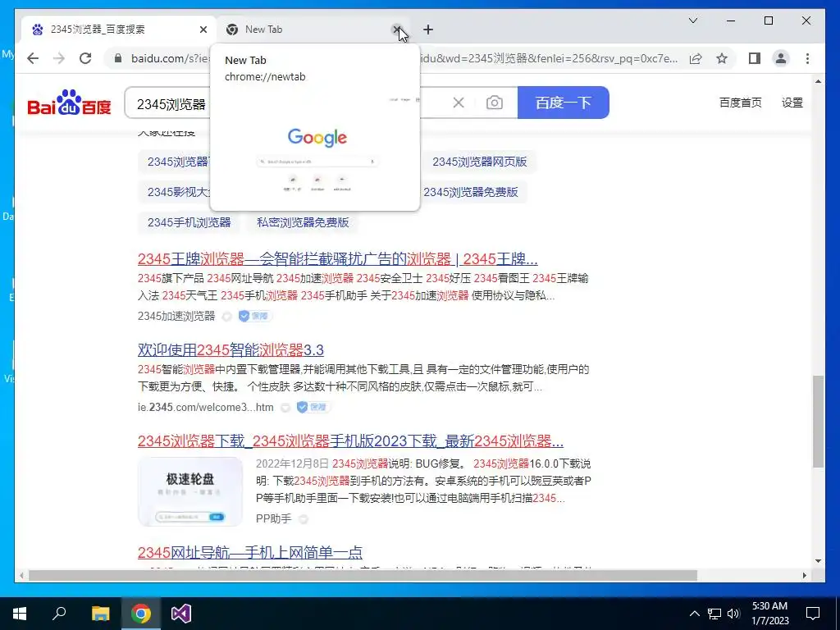840x630 pixels.
Task: Click the horizontal scrollbar thumb
Action: pos(363,575)
